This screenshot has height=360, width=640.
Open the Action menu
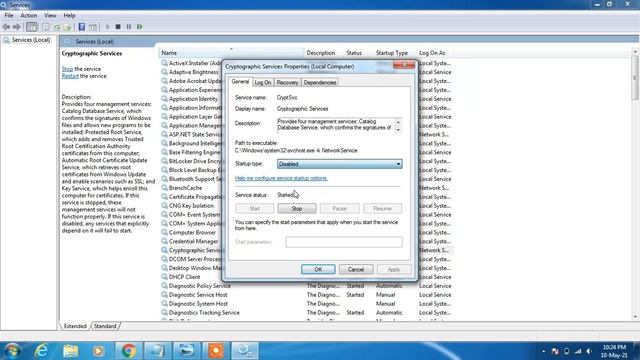click(29, 16)
